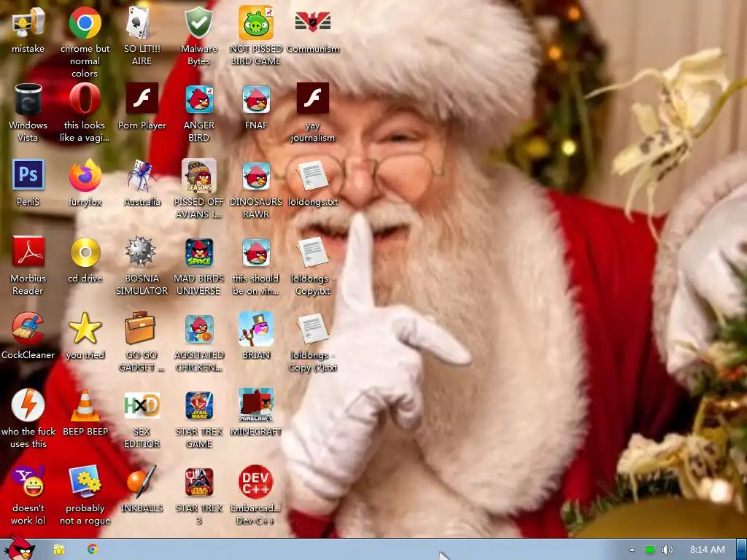The image size is (747, 560).
Task: Open the 'ANGER BIRD' icon
Action: [x=199, y=99]
